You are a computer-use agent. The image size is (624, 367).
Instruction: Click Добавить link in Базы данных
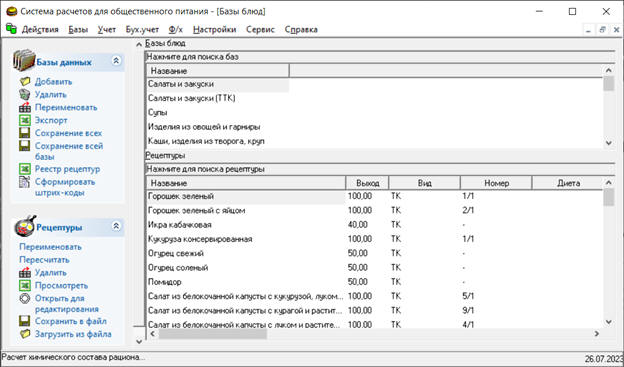click(x=53, y=82)
